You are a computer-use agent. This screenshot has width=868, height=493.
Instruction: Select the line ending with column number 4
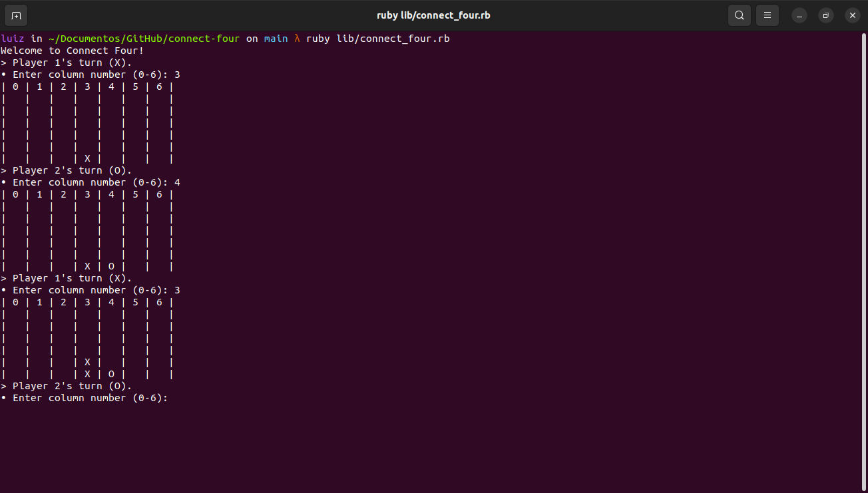[91, 182]
